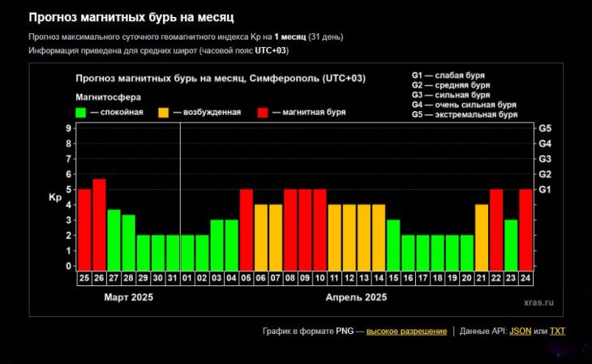Click the «Апрель 2025» month label
Screen dimensions: 592x364
(356, 298)
